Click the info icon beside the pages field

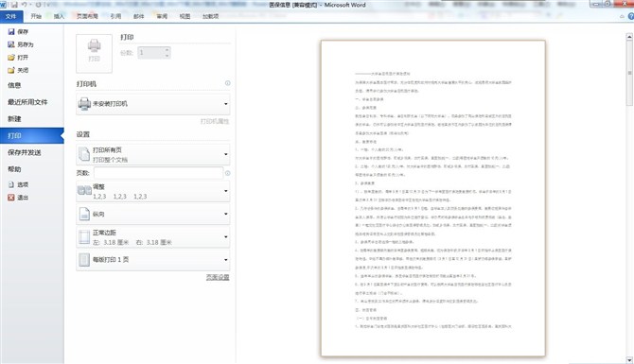(x=228, y=173)
